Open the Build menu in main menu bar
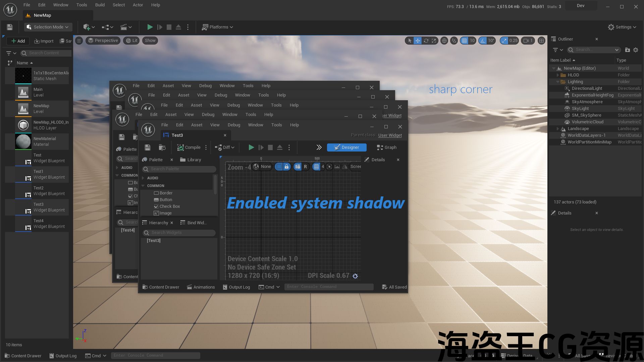Viewport: 644px width, 362px height. click(x=100, y=5)
